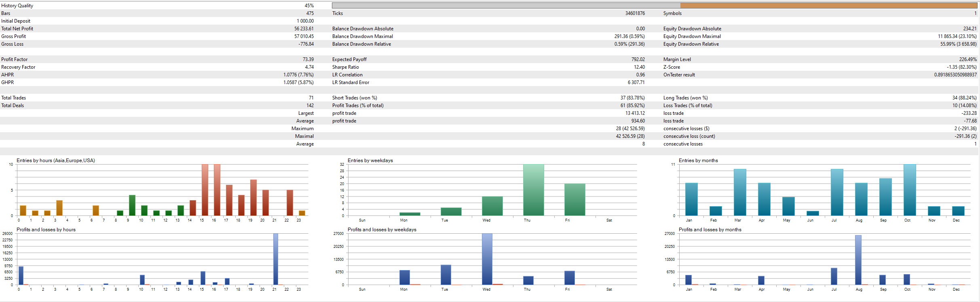980x302 pixels.
Task: Click Equity Drawdown Maximal 11 865.34 (23.10%)
Action: 957,36
